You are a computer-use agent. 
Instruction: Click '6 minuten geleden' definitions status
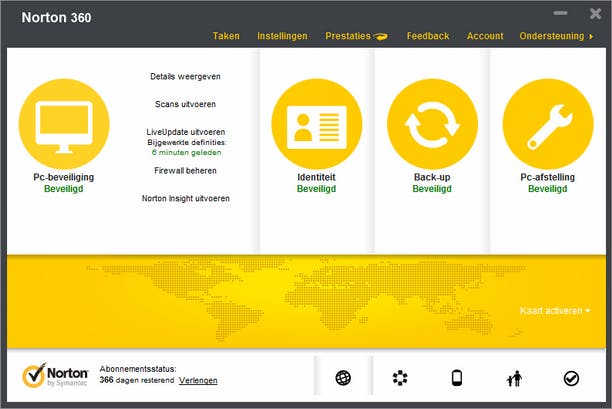click(187, 153)
